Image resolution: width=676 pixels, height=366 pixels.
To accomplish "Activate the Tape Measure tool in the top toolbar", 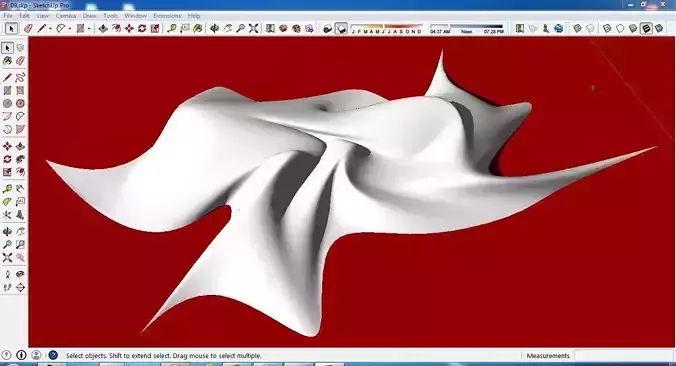I will (x=172, y=28).
